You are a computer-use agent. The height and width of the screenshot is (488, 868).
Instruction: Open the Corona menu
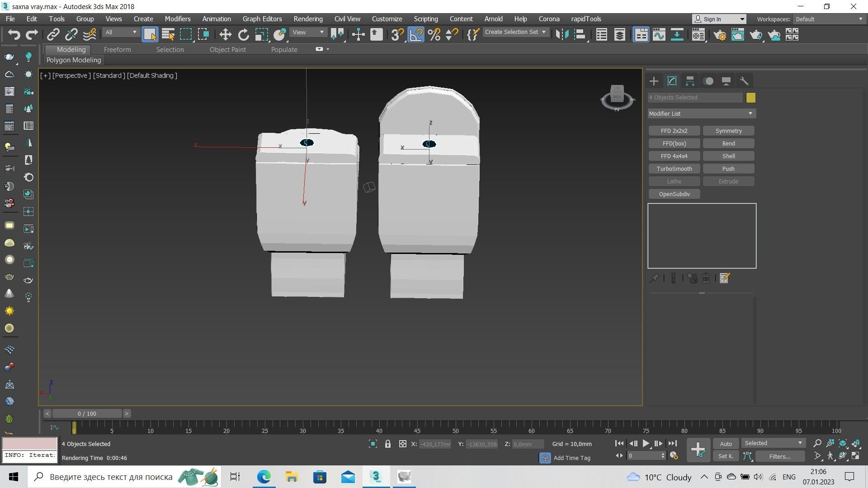549,19
